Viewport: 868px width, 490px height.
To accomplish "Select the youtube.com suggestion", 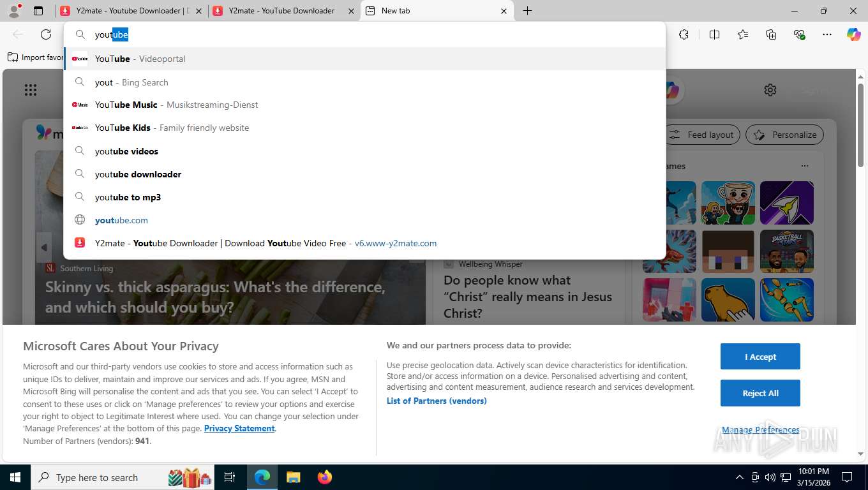I will point(364,220).
